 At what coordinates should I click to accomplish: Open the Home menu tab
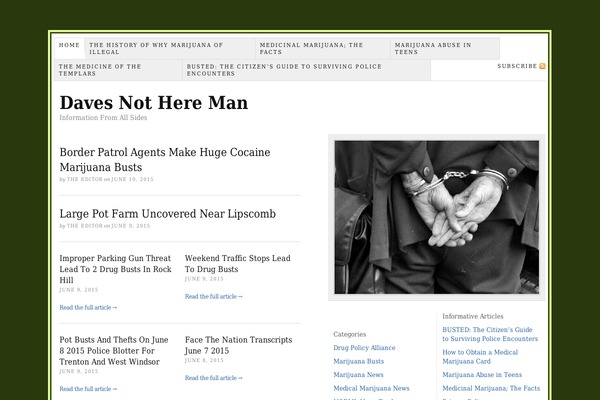pos(69,46)
